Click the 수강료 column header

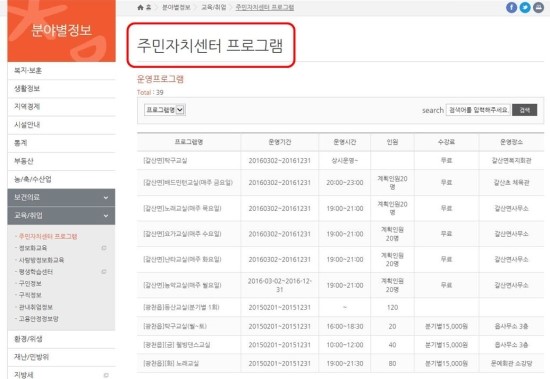446,142
